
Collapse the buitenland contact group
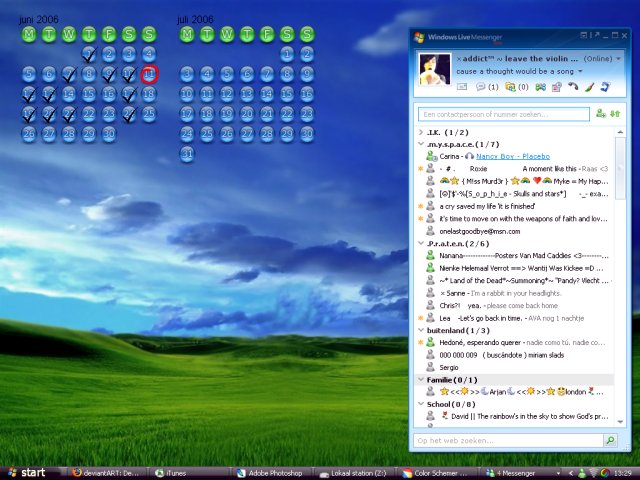[421, 330]
